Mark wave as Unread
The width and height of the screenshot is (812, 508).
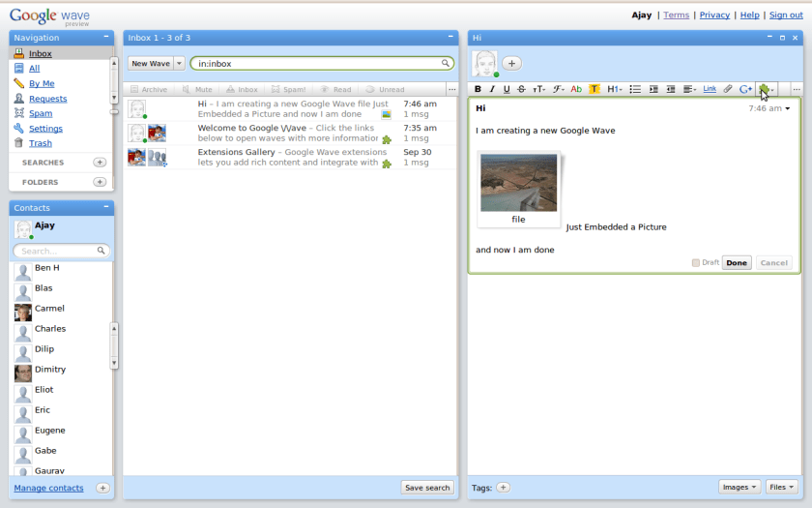click(385, 89)
